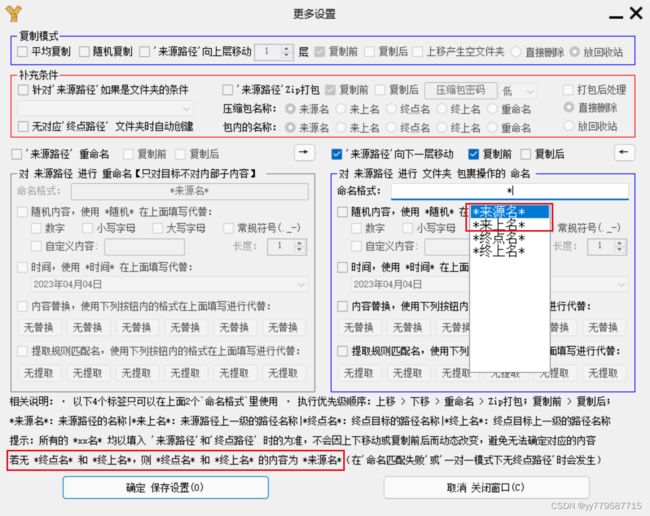Enable the 平均复制 checkbox
This screenshot has width=650, height=516.
[x=22, y=52]
